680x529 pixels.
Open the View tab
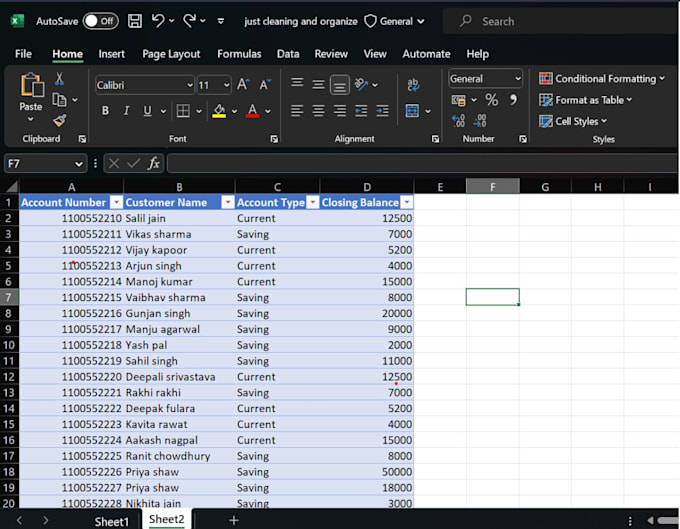[375, 54]
